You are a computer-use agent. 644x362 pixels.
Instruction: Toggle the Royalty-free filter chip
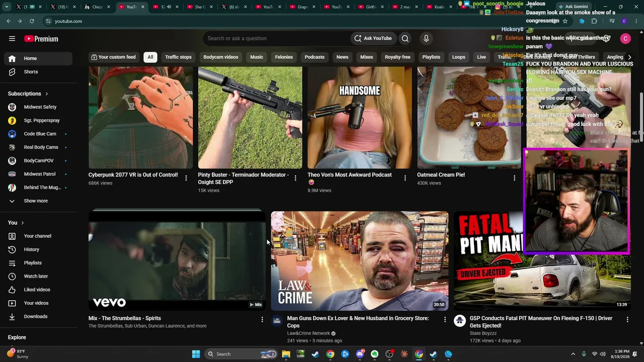pyautogui.click(x=397, y=57)
